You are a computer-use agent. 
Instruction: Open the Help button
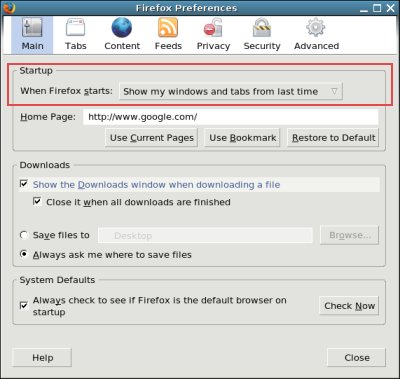(x=42, y=358)
